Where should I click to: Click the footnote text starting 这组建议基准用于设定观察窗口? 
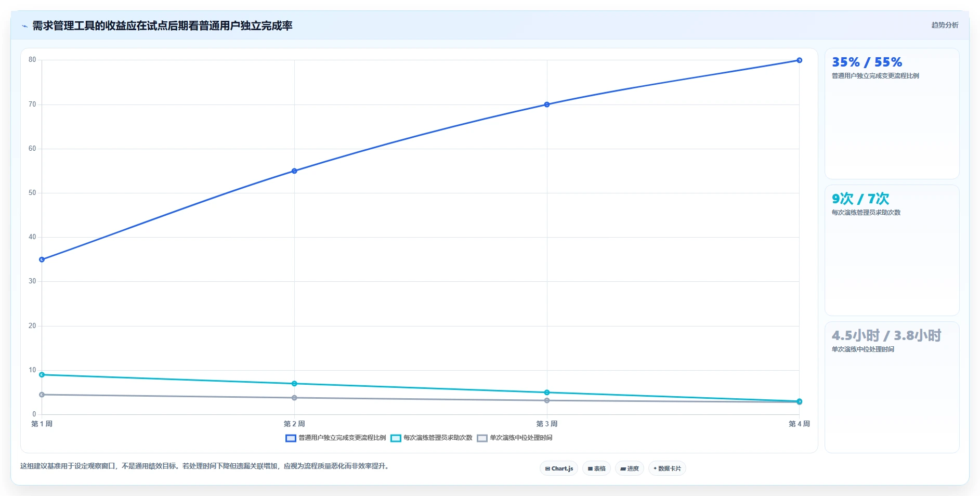tap(205, 466)
